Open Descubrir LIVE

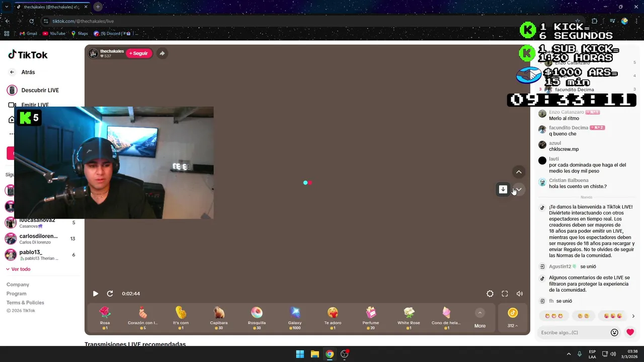point(33,90)
